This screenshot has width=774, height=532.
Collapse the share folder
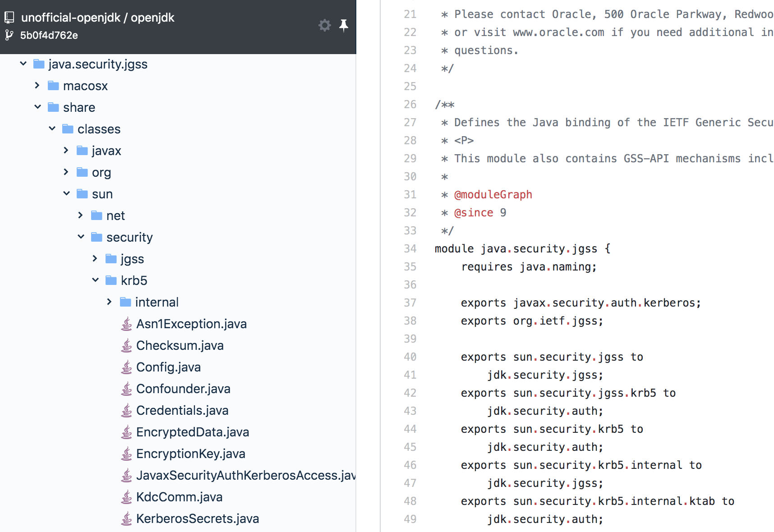(37, 107)
